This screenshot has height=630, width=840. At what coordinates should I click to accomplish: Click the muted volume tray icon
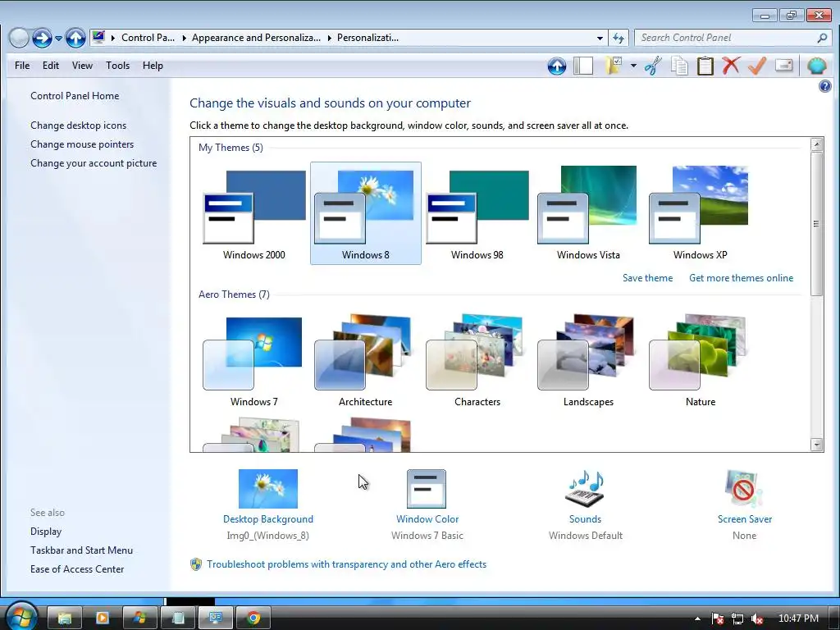(x=757, y=619)
